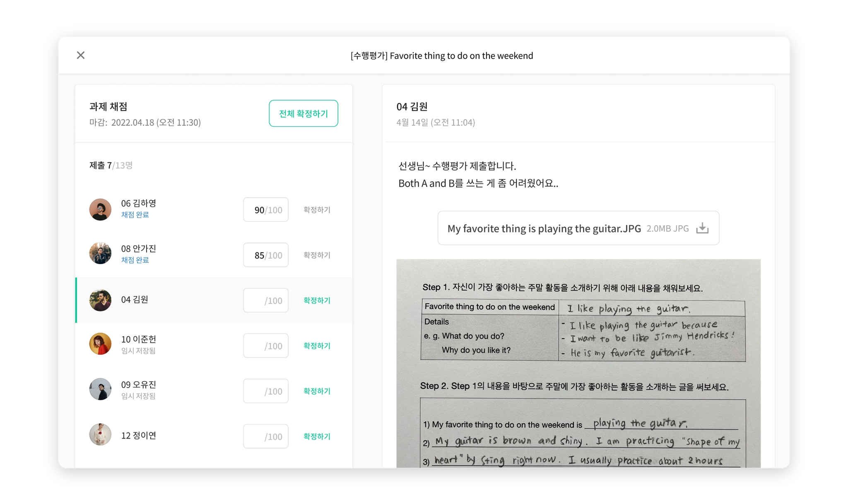Viewport: 848px width, 504px height.
Task: Confirm the score for 12 정이연
Action: pyautogui.click(x=317, y=436)
